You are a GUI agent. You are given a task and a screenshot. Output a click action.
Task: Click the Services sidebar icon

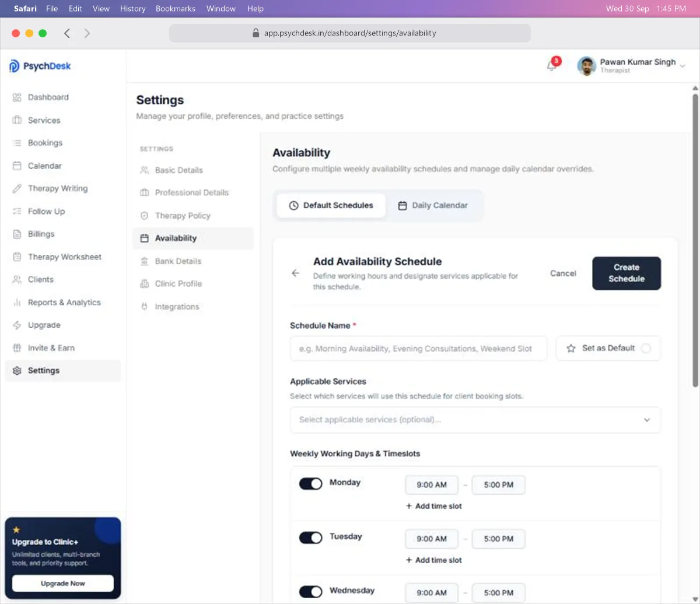pyautogui.click(x=17, y=120)
